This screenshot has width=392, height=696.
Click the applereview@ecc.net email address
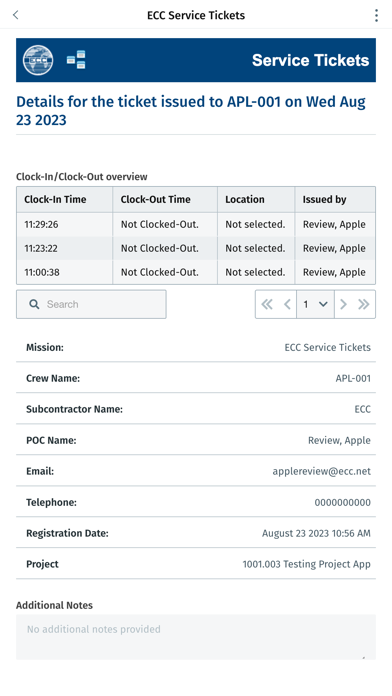(x=321, y=471)
